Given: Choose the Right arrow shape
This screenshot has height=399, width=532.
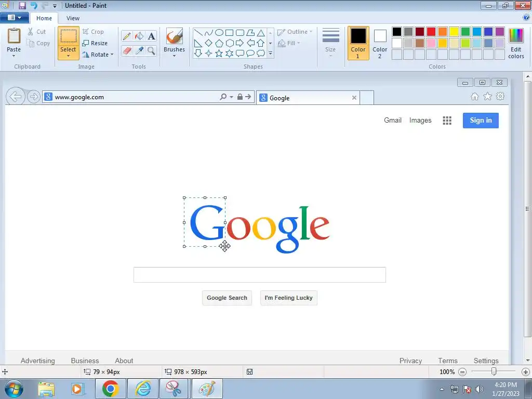Looking at the screenshot, I should (240, 43).
